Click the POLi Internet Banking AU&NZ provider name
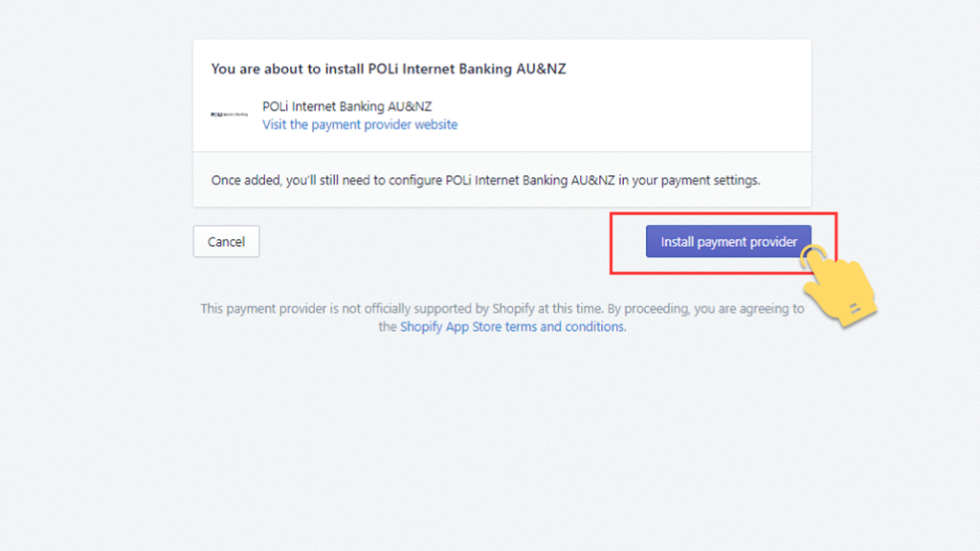The width and height of the screenshot is (980, 551). click(346, 106)
